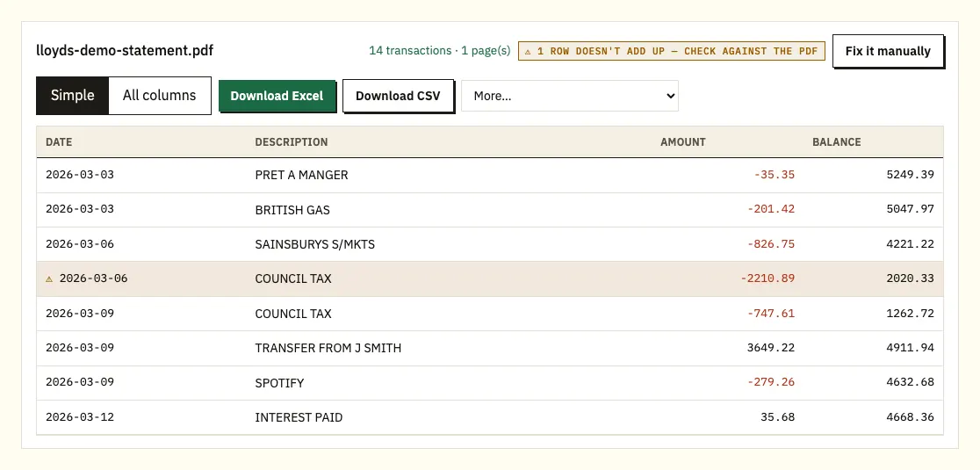Switch to All columns view
The height and width of the screenshot is (470, 980).
coord(159,96)
